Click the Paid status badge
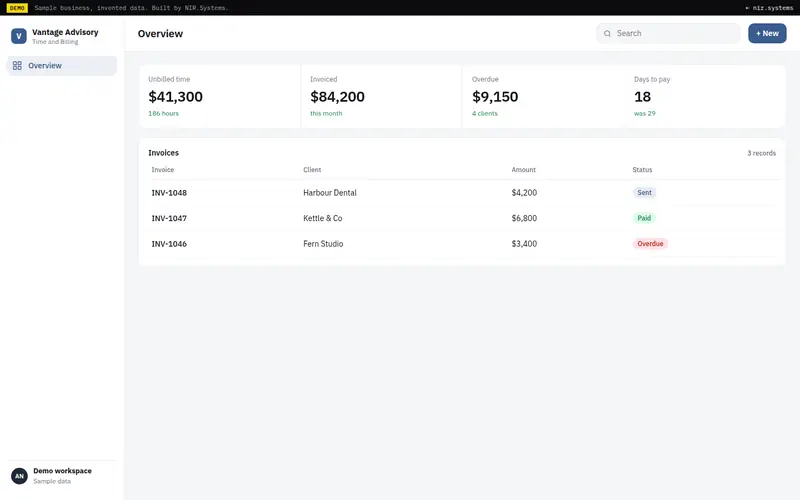Viewport: 800px width, 500px height. coord(644,218)
